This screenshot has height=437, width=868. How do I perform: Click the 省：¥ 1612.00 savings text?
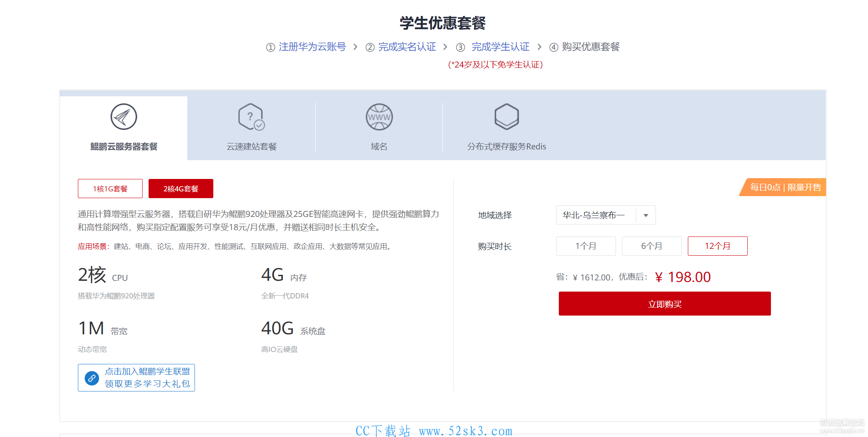pyautogui.click(x=583, y=277)
